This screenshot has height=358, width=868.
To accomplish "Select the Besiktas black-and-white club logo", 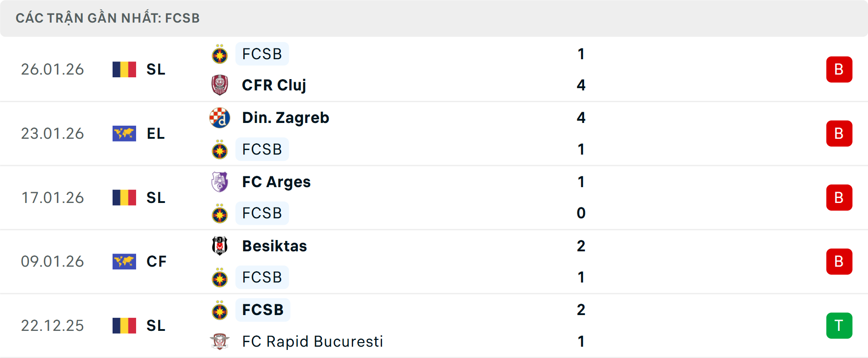I will tap(220, 246).
